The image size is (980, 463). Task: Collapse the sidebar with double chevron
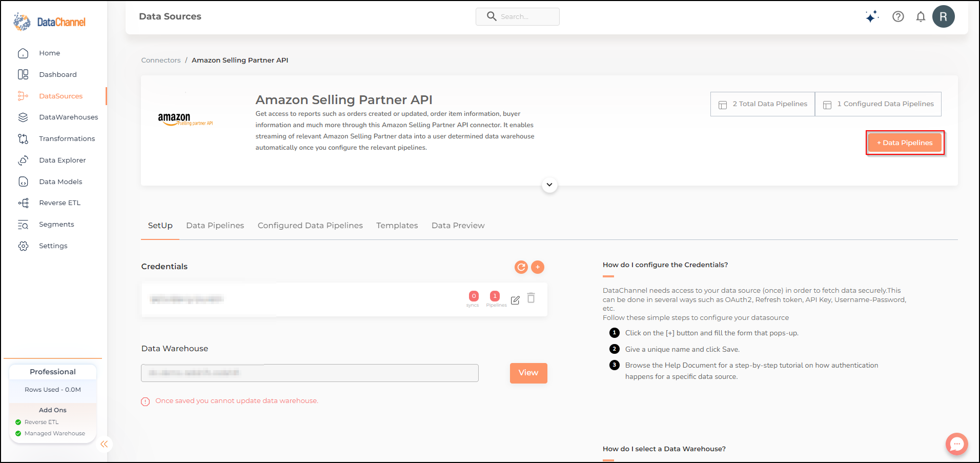(104, 444)
